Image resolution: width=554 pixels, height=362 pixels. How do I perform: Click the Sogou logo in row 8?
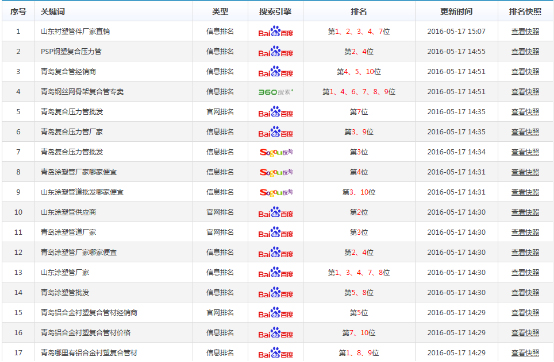[276, 172]
